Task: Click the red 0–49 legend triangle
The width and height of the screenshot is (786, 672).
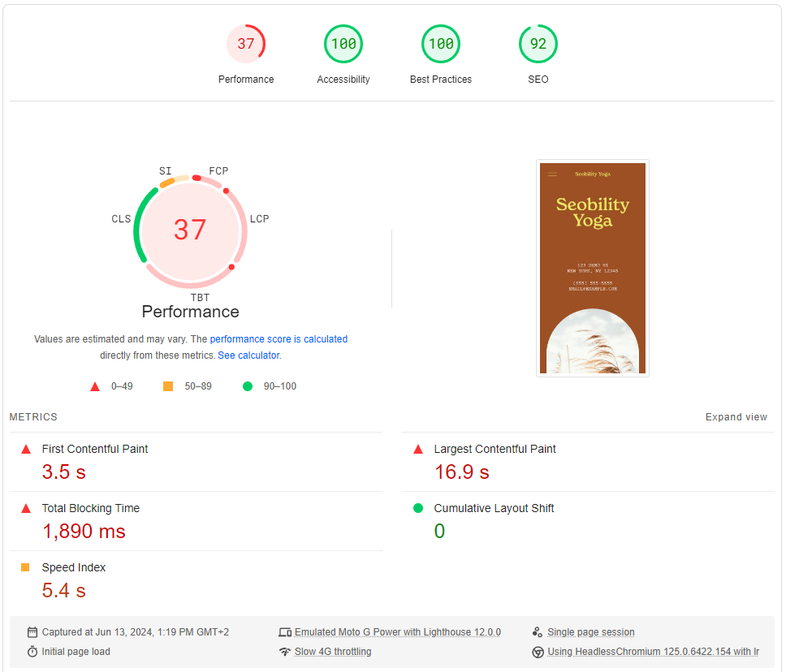Action: click(x=95, y=386)
